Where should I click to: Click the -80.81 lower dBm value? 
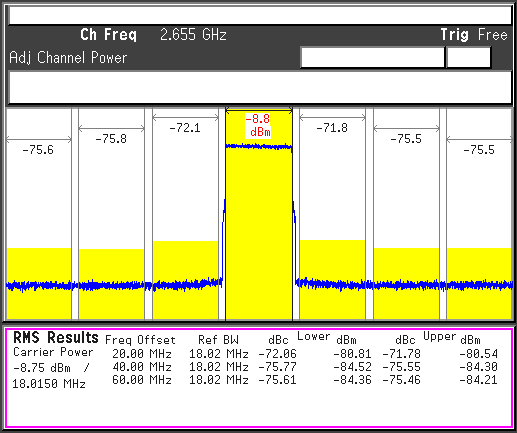click(x=352, y=354)
